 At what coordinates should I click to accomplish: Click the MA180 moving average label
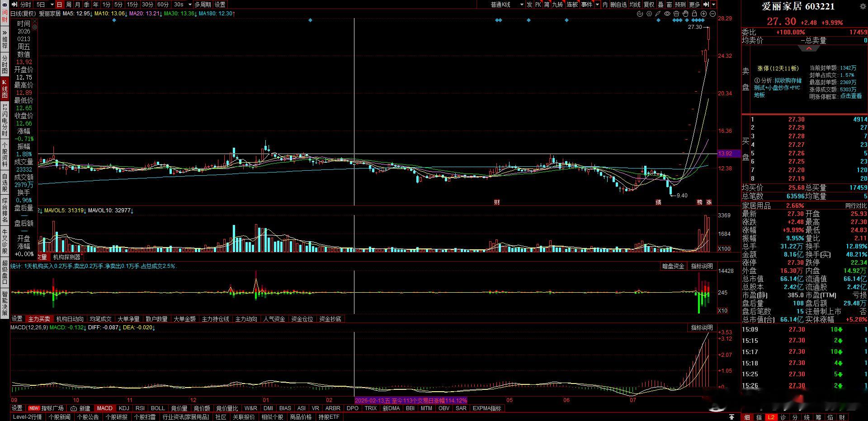click(217, 14)
